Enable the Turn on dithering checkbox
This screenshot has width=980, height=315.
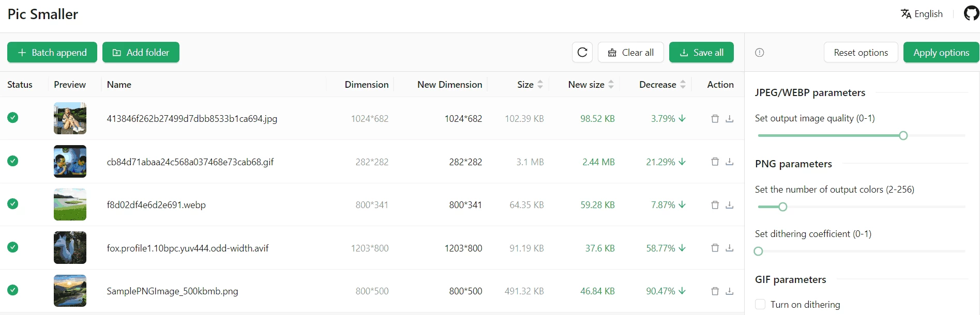[760, 304]
